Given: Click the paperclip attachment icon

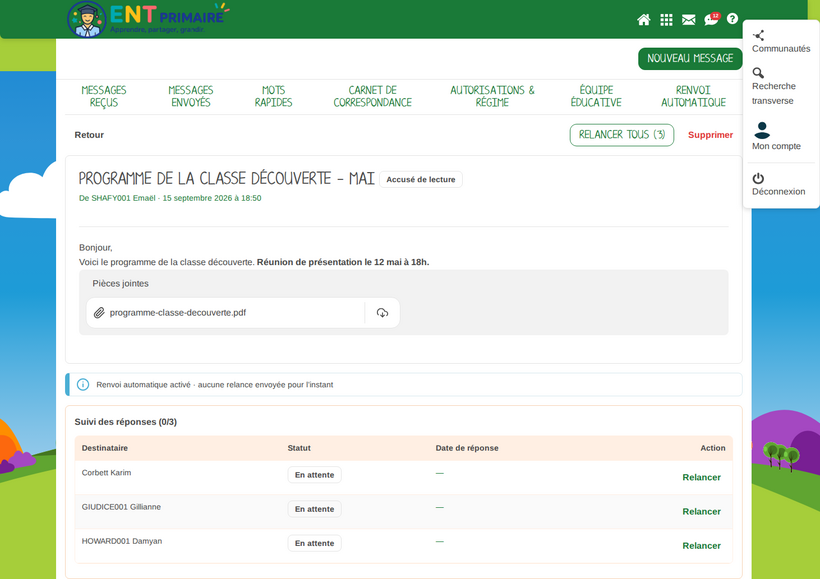Looking at the screenshot, I should tap(99, 313).
